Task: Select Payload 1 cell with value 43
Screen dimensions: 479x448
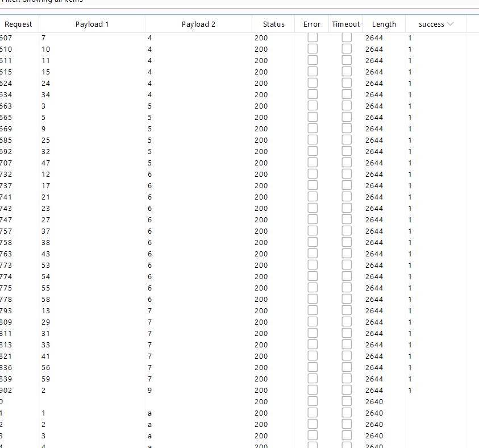Action: tap(46, 254)
